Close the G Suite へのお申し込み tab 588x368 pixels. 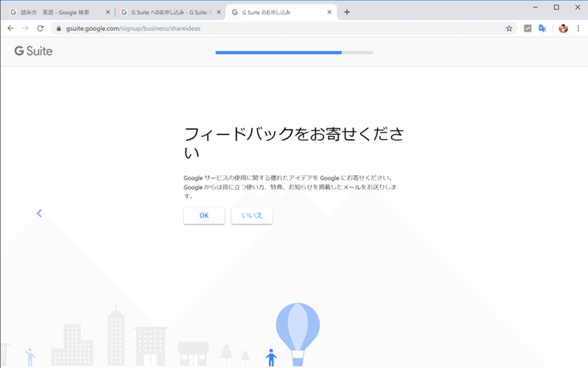pyautogui.click(x=218, y=12)
